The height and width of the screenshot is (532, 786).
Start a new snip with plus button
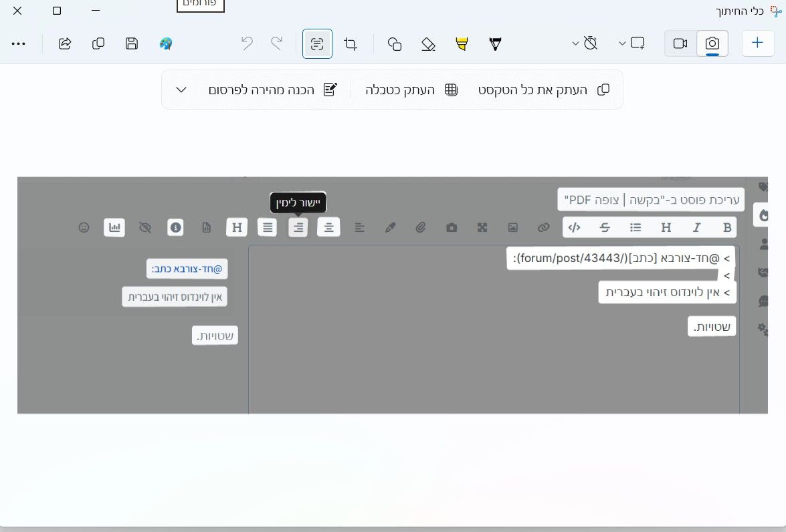(757, 43)
